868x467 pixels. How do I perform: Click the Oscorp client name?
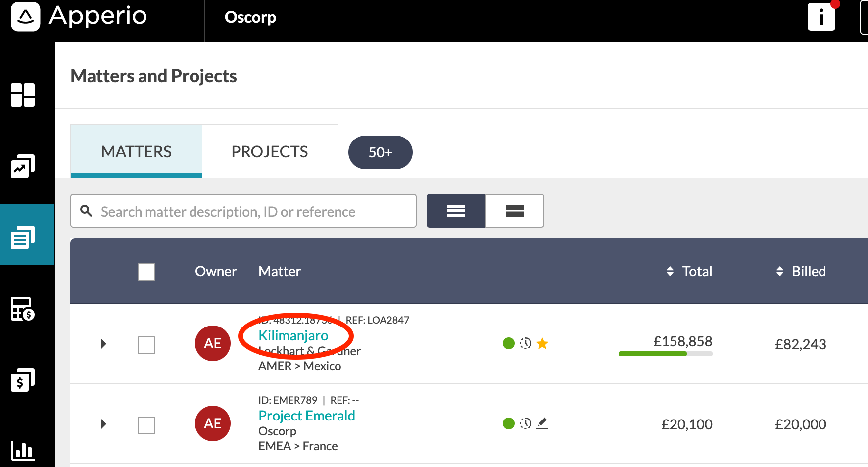tap(250, 17)
